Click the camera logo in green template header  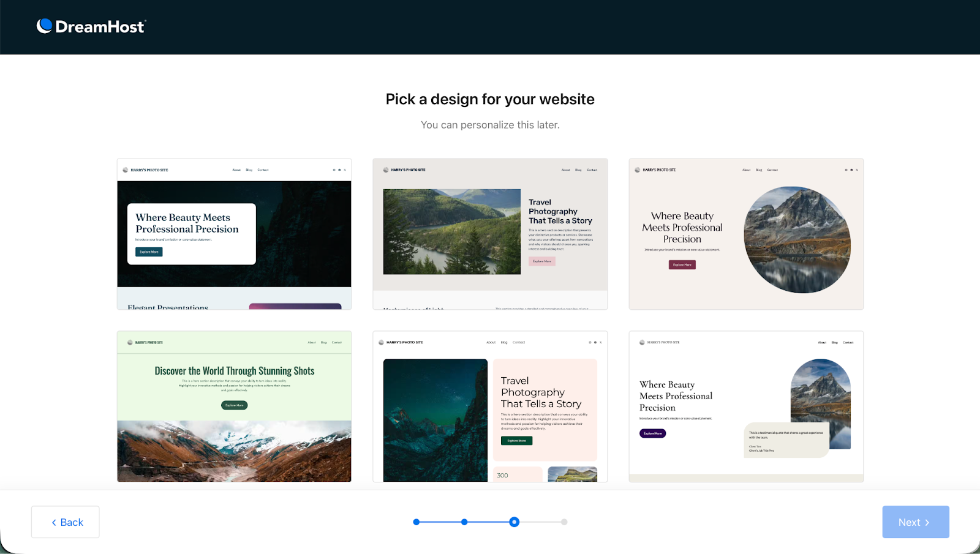coord(129,342)
